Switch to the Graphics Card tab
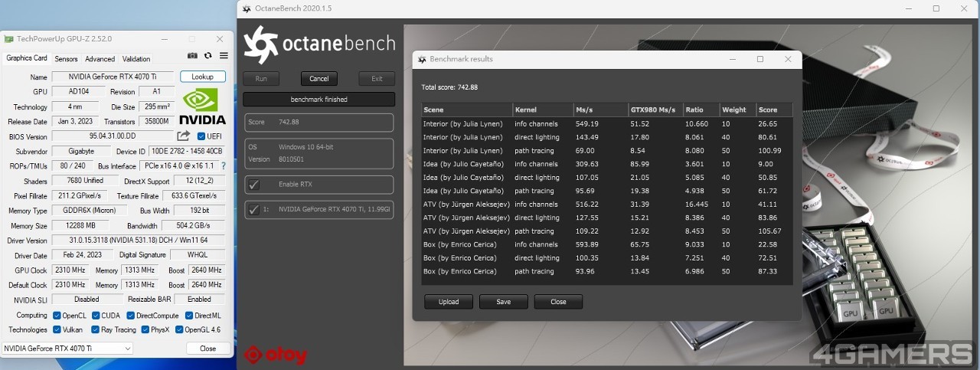 (27, 58)
